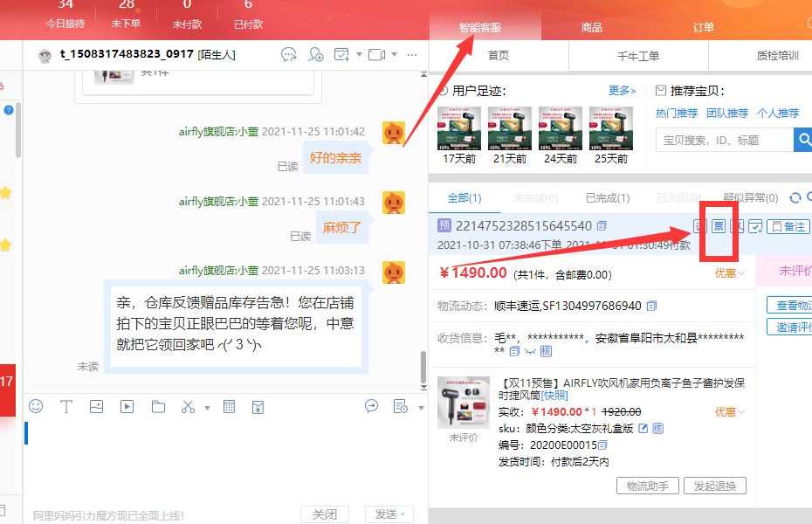Select the 疑似异常(0) orders tab

750,197
